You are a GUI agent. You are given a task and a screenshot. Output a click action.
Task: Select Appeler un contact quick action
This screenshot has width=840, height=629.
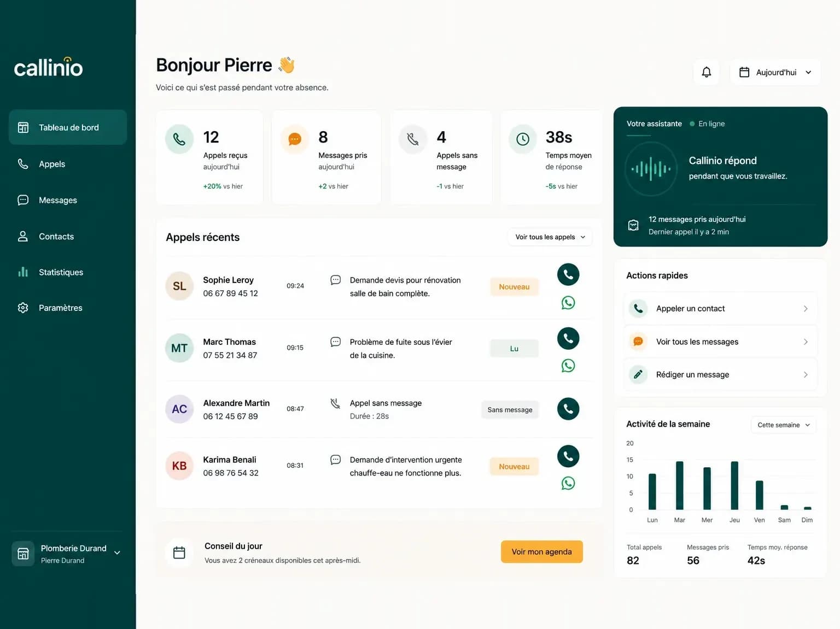pos(721,309)
